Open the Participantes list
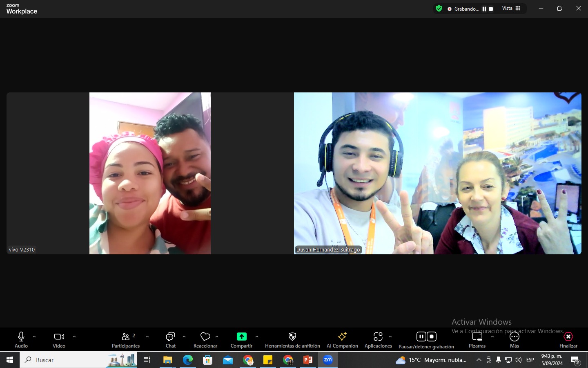 click(x=126, y=339)
